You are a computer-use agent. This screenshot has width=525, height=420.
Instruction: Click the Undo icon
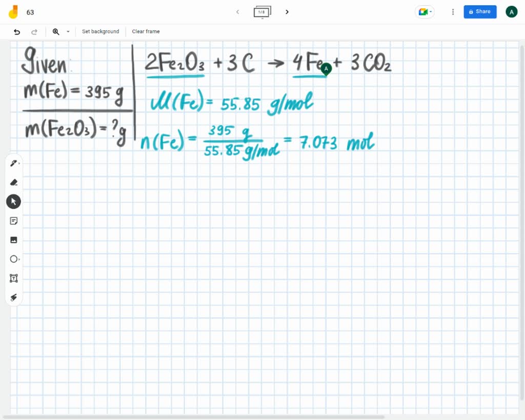(x=16, y=32)
